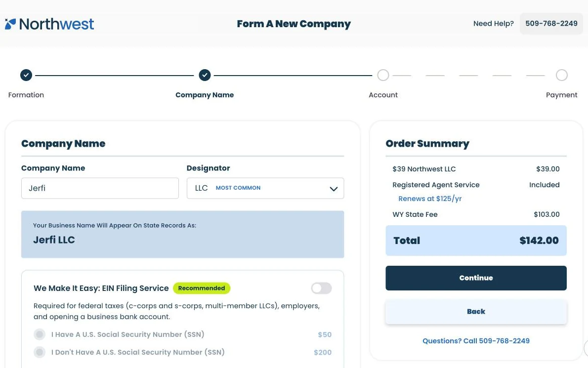Click the Northwest logo

(49, 24)
